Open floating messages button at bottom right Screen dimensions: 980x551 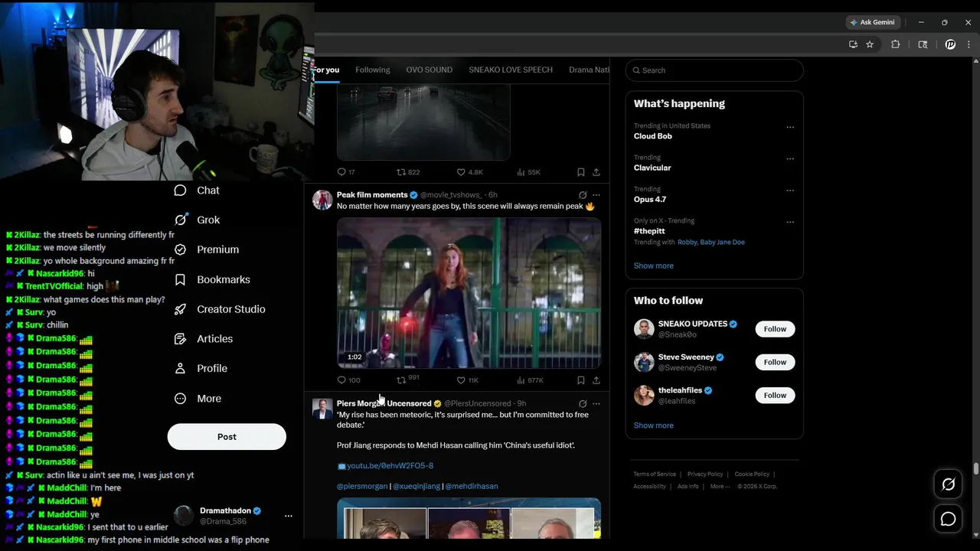point(948,519)
